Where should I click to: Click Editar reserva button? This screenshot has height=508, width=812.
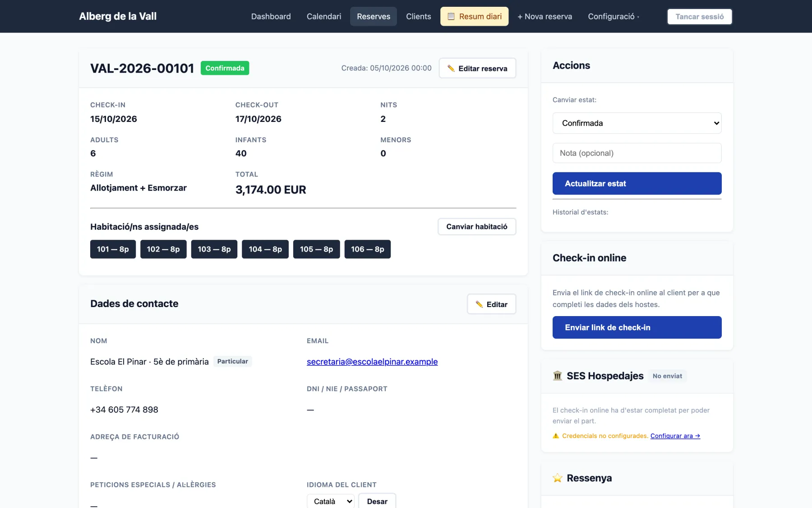(x=477, y=68)
